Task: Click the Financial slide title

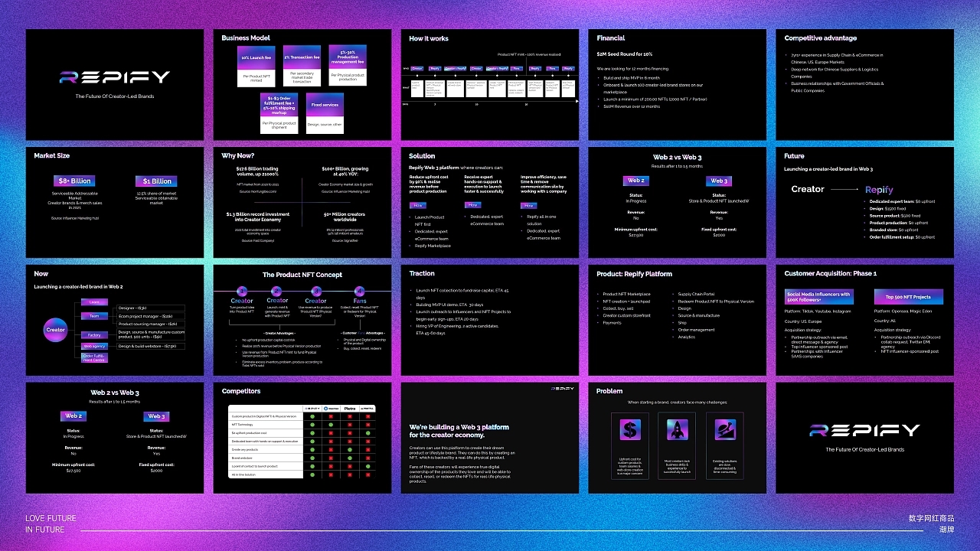Action: 611,38
